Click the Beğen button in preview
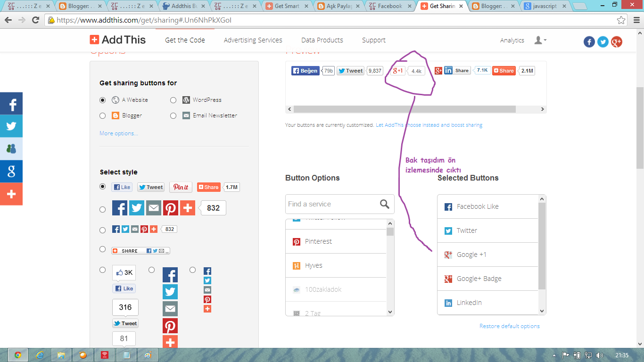 coord(305,71)
